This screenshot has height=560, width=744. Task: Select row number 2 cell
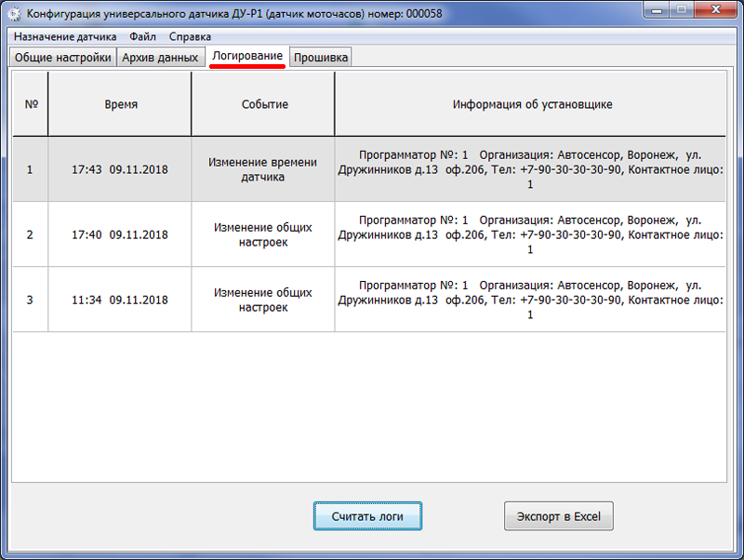click(30, 234)
